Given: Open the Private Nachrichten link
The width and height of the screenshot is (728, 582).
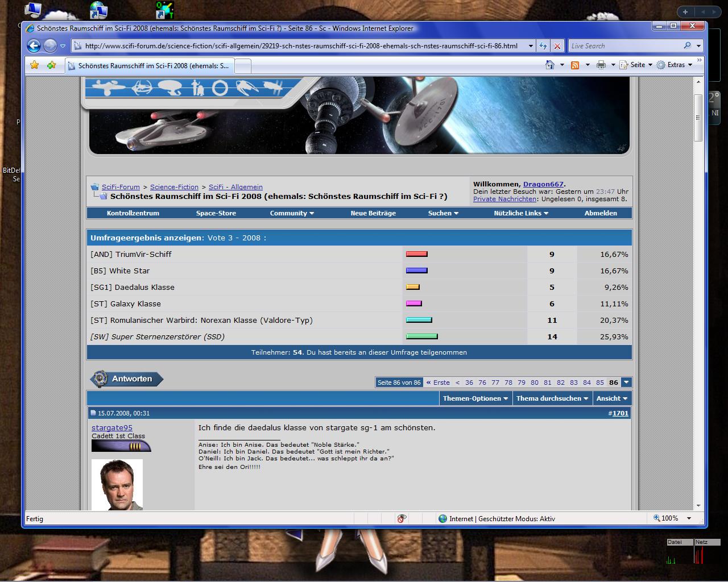Looking at the screenshot, I should pos(504,199).
